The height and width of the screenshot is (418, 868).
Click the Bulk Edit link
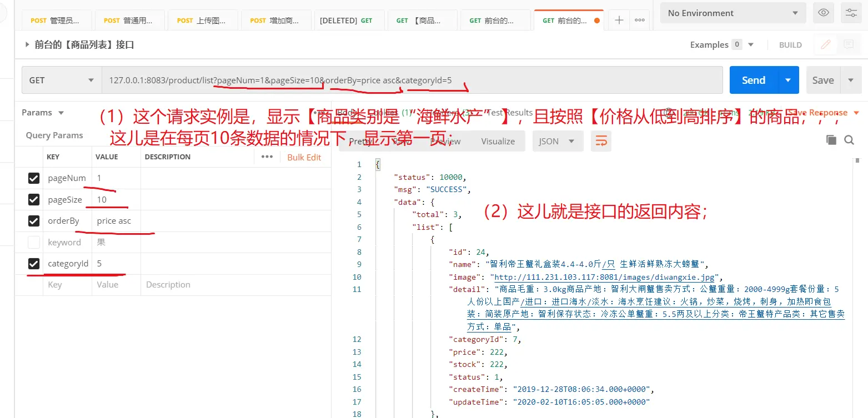click(304, 157)
